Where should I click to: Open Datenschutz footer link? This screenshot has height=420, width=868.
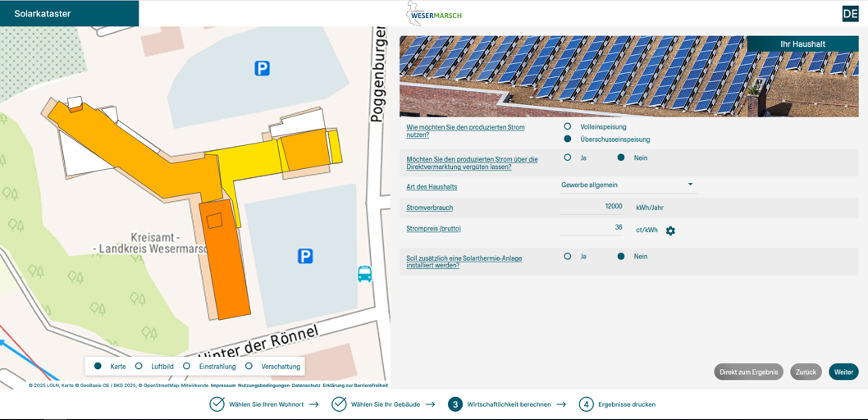(305, 386)
